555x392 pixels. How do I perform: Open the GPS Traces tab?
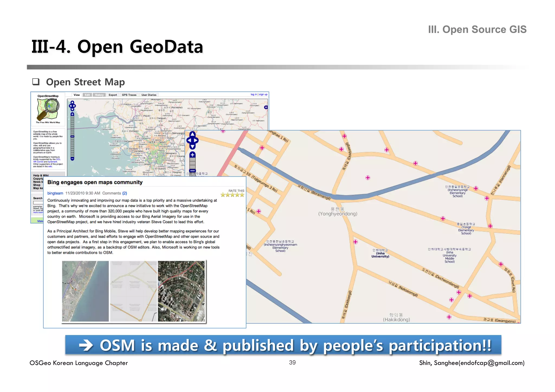coord(129,95)
